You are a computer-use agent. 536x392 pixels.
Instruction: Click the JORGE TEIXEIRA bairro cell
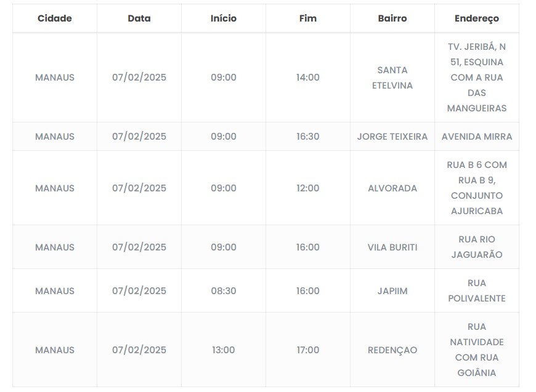pos(392,137)
